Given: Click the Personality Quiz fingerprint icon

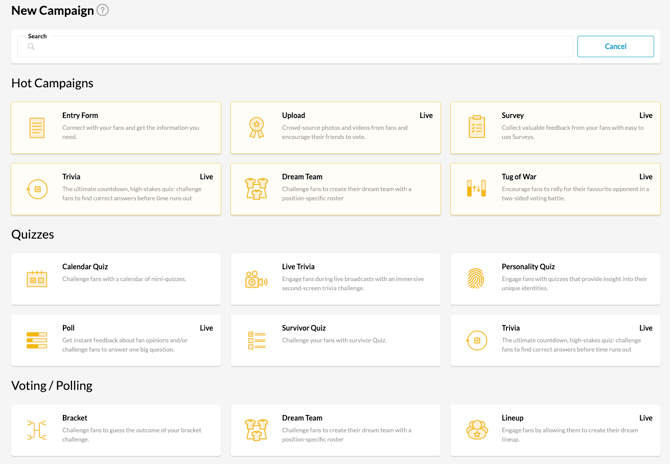Looking at the screenshot, I should [x=477, y=279].
